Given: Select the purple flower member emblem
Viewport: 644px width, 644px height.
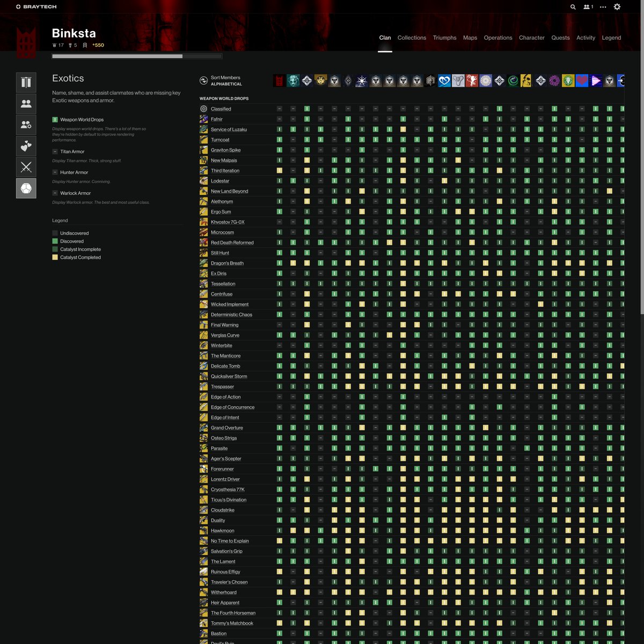Looking at the screenshot, I should [x=554, y=80].
